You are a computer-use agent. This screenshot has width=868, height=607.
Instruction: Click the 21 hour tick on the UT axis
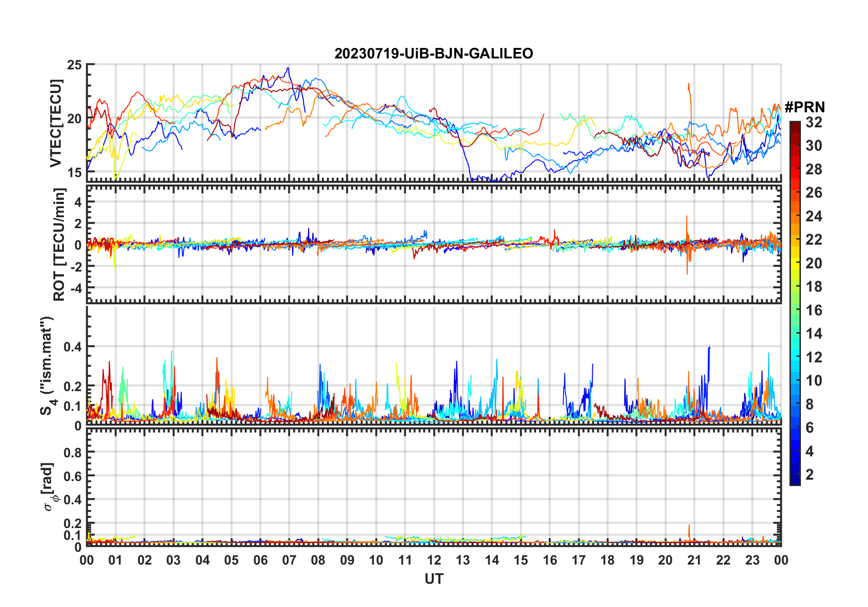coord(694,560)
